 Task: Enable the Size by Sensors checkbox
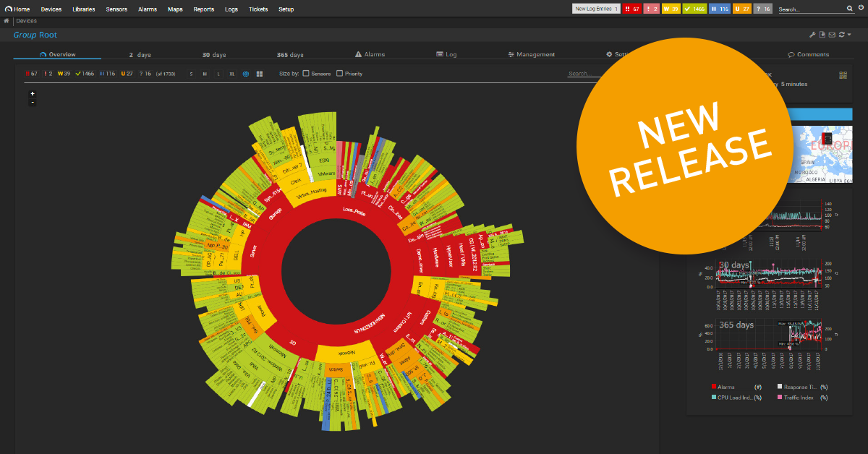306,74
